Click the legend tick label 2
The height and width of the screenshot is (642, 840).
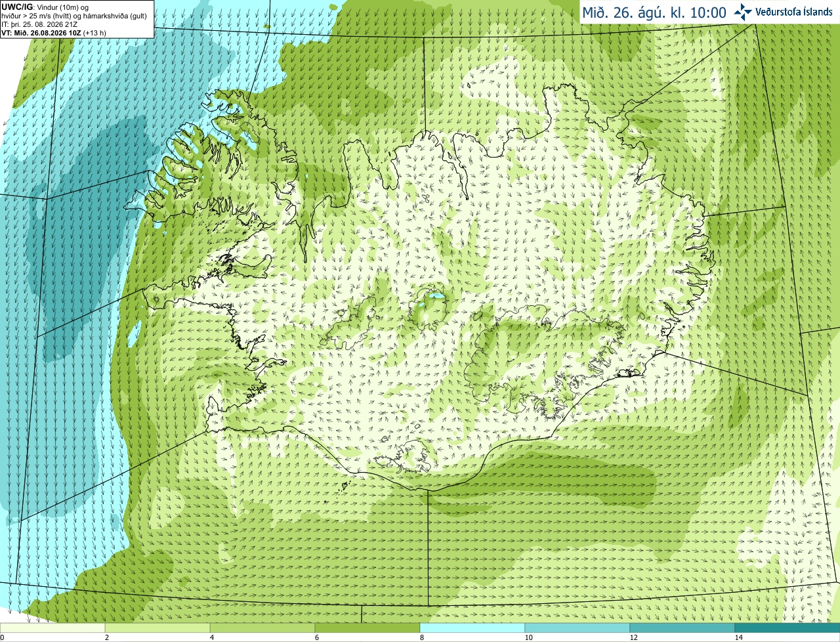click(107, 637)
